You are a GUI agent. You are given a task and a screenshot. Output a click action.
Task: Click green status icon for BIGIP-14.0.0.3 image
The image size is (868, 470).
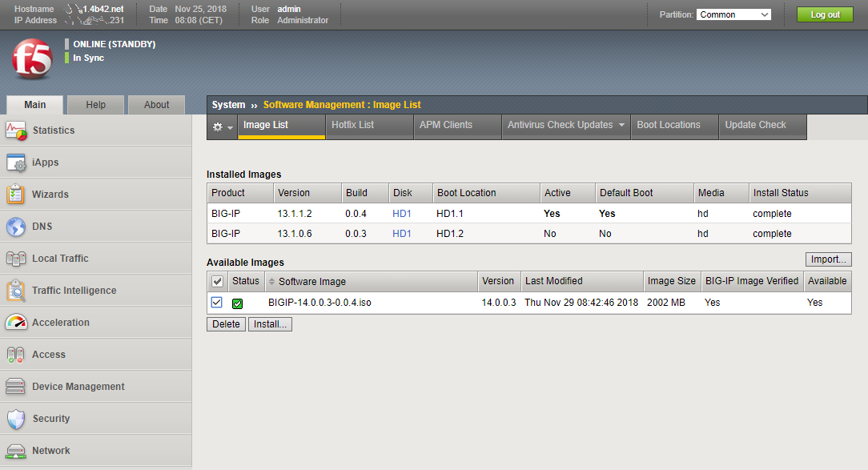[238, 303]
